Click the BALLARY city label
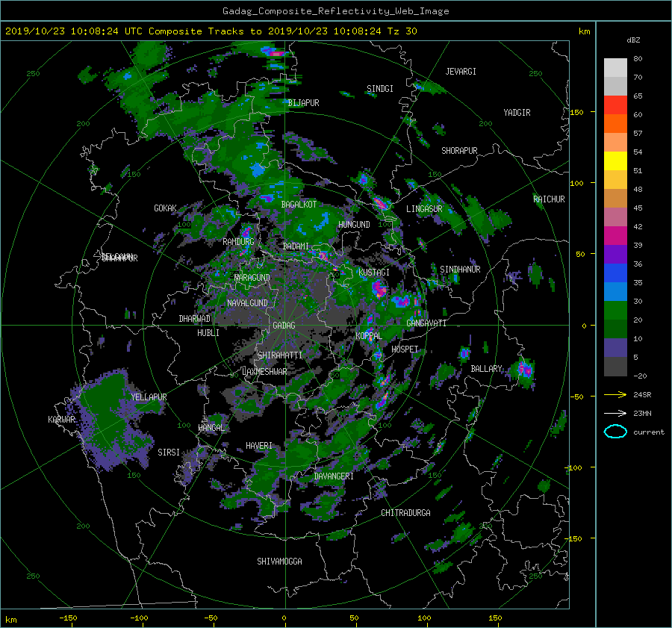Viewport: 672px width, 628px height. click(486, 369)
